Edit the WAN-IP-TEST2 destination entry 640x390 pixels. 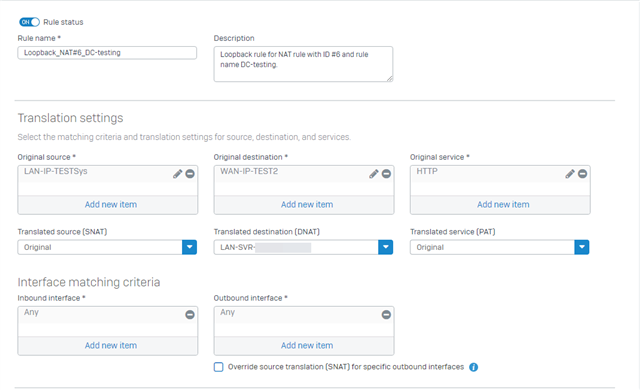pyautogui.click(x=373, y=174)
